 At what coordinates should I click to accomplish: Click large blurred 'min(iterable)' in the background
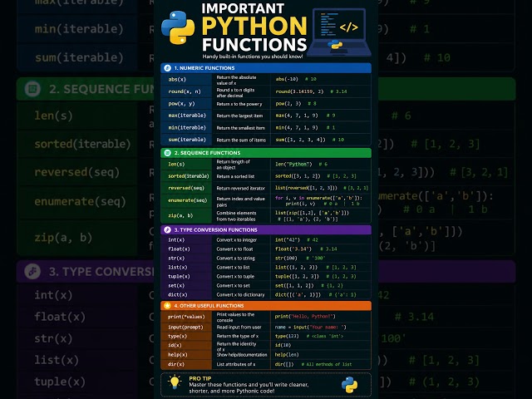79,29
